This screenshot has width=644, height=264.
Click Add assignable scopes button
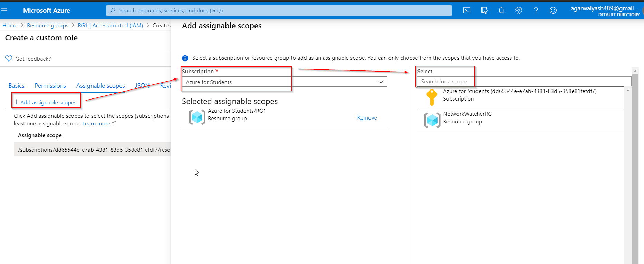(x=45, y=102)
